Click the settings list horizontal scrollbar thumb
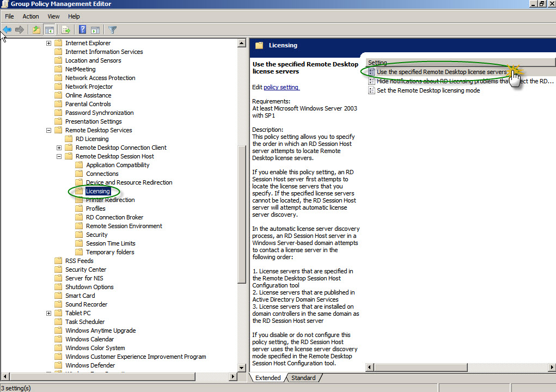The image size is (556, 392). [x=420, y=367]
